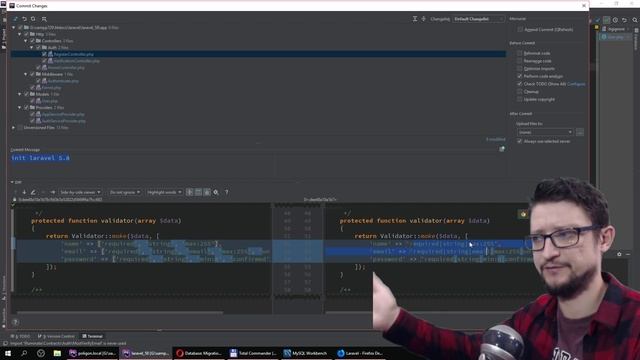Expand Unversioned Files node

tap(13, 127)
